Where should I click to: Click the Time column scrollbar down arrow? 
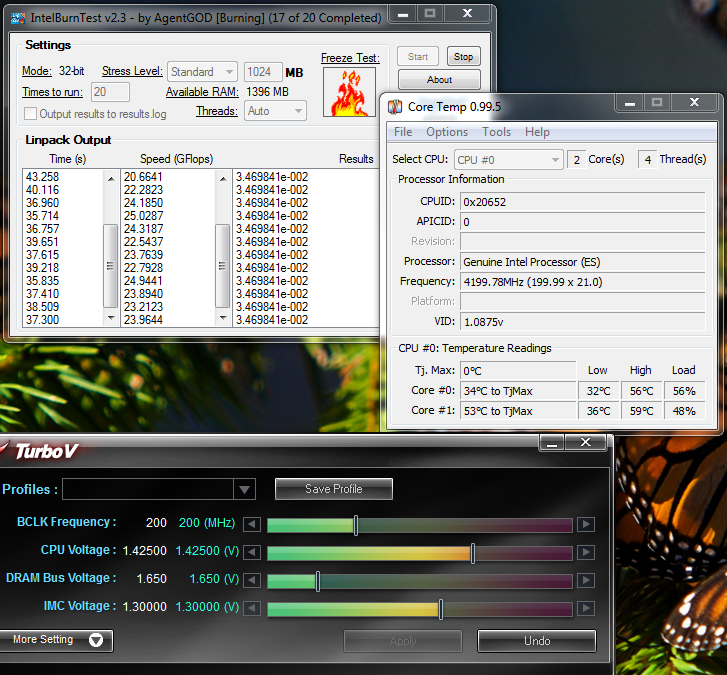click(x=111, y=318)
